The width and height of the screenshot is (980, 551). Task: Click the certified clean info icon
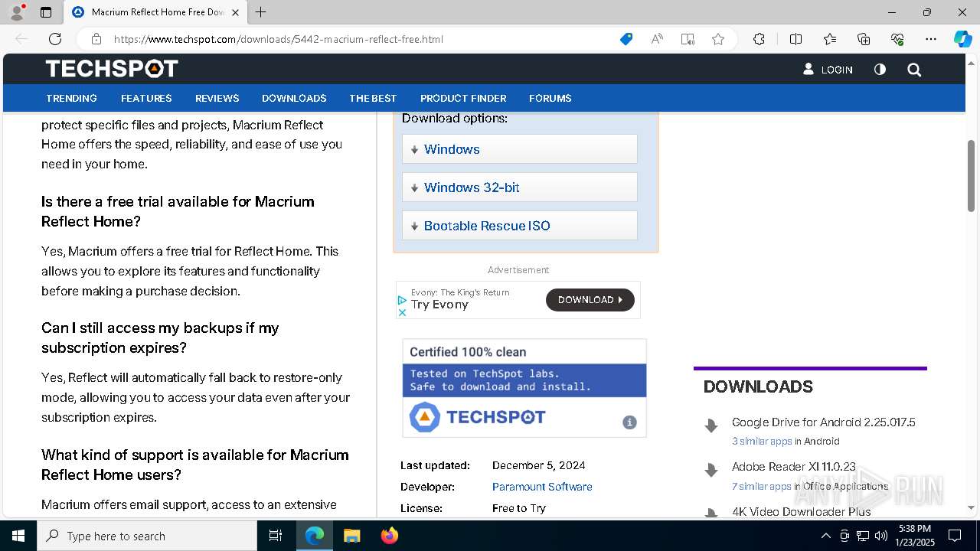pyautogui.click(x=629, y=422)
